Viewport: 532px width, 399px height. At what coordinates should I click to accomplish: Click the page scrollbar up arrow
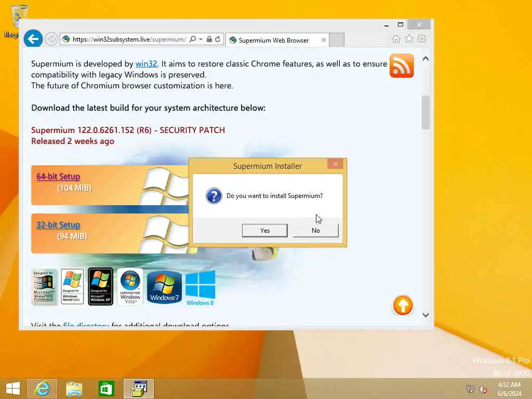pyautogui.click(x=425, y=59)
